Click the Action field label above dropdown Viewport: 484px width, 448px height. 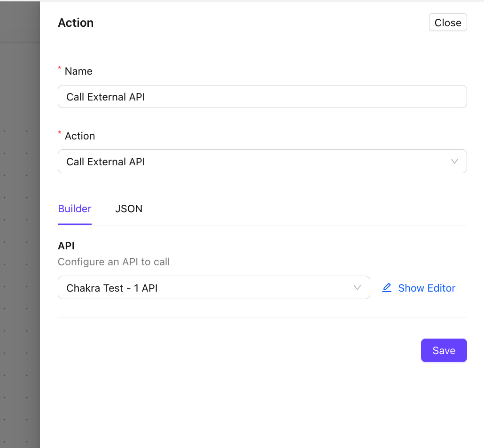tap(80, 136)
